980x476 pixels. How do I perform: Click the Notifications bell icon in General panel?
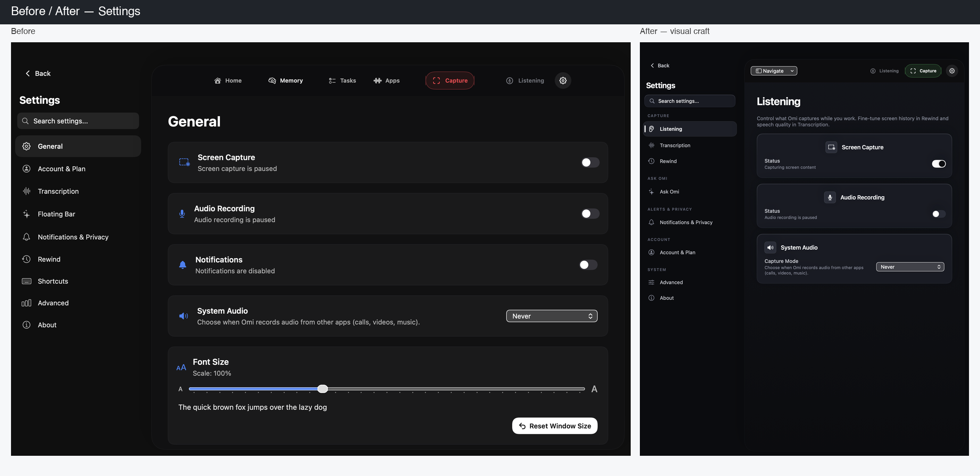(x=183, y=265)
